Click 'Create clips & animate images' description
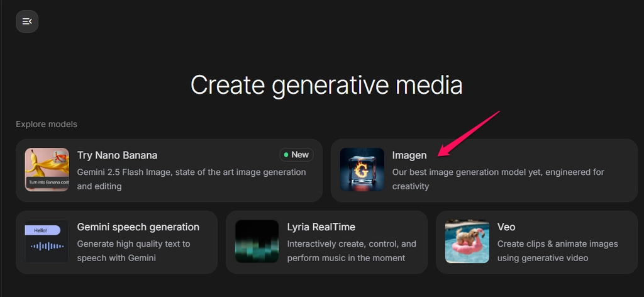This screenshot has width=644, height=297. [x=557, y=251]
